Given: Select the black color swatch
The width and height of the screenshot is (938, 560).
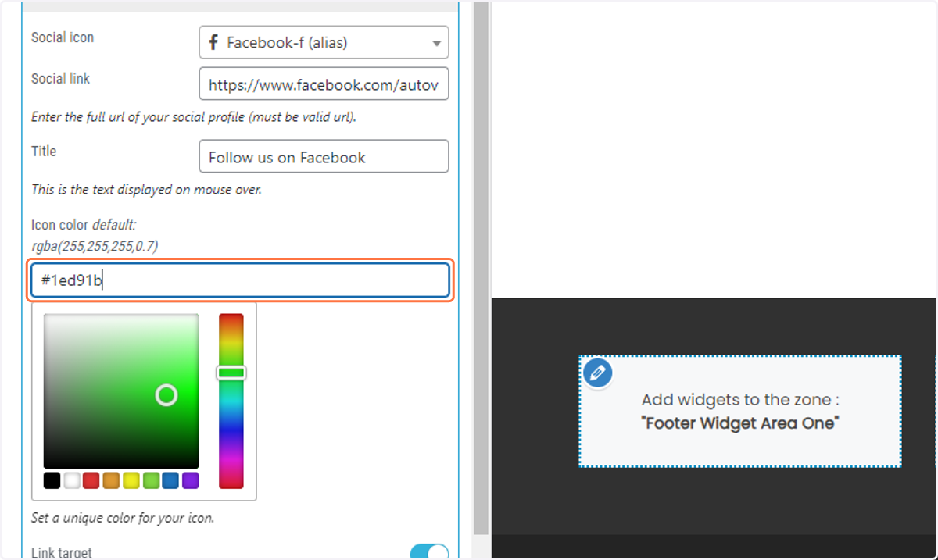Looking at the screenshot, I should [x=52, y=480].
